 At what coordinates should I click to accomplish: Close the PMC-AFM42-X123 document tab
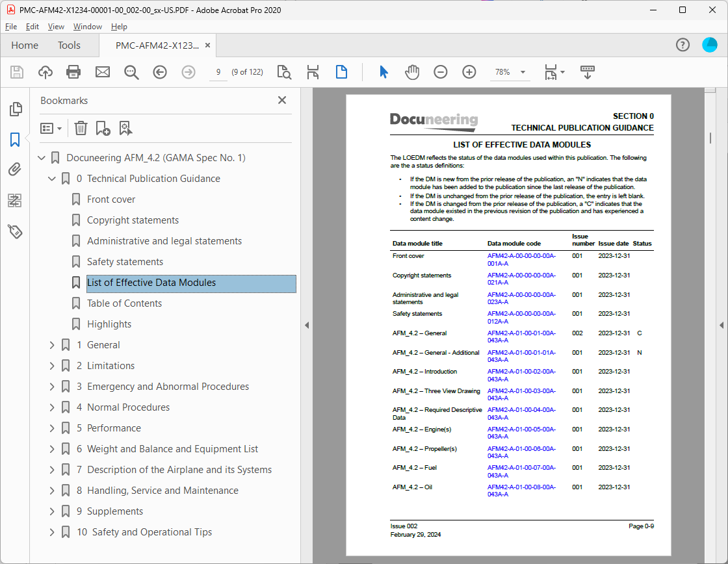207,45
